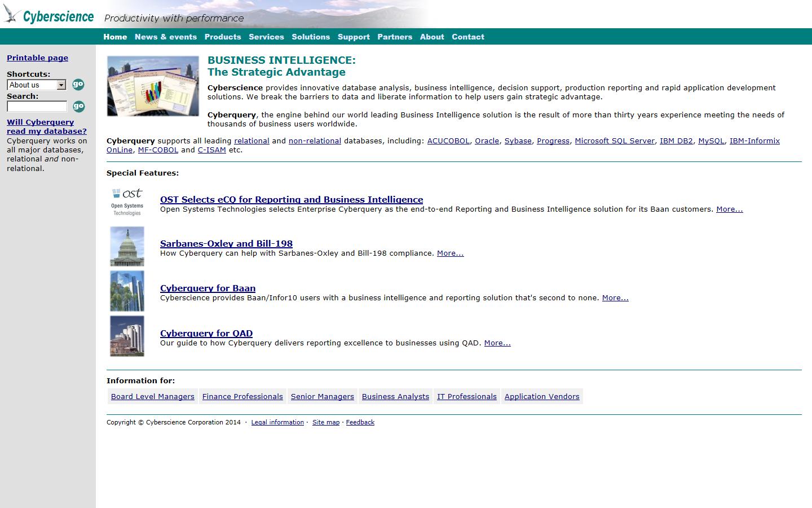
Task: Click the go button next to the Search box
Action: (78, 106)
